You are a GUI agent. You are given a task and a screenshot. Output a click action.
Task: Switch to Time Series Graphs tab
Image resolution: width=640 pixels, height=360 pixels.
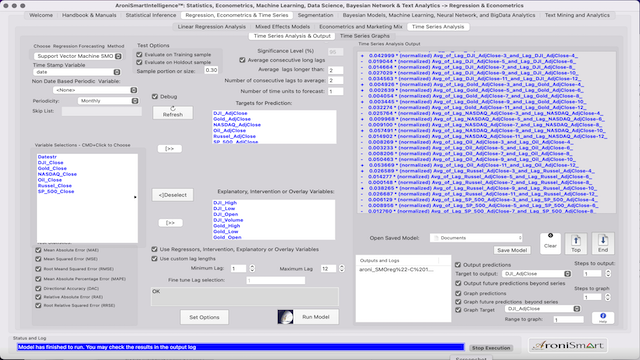(x=364, y=36)
